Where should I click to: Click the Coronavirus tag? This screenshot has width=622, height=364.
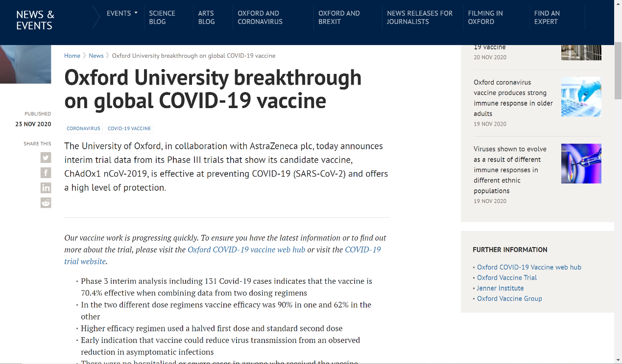[83, 129]
